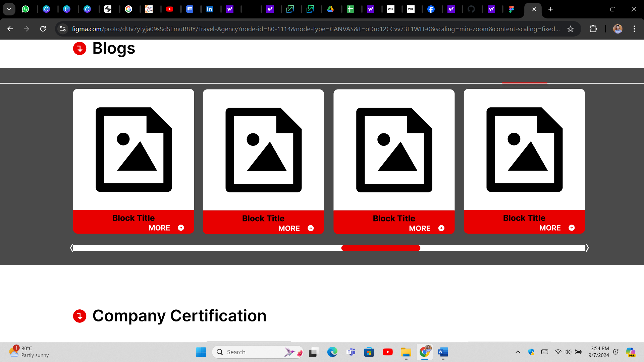Click the red arrow icon beside Blogs
The image size is (644, 362).
click(79, 49)
